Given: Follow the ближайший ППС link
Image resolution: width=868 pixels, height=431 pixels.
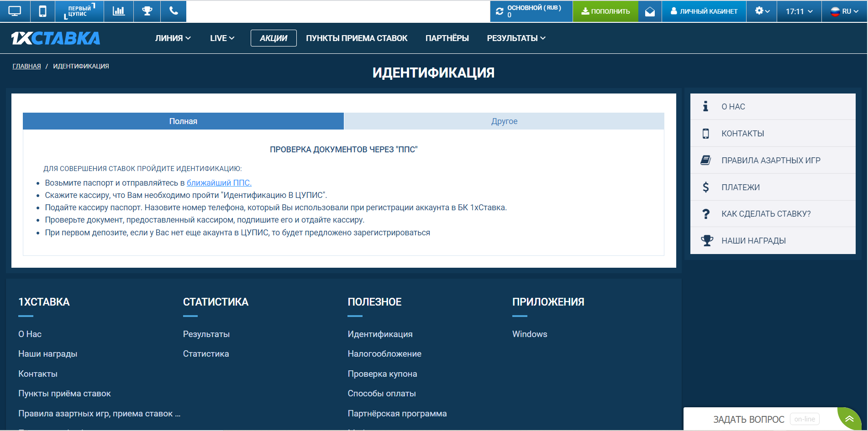Looking at the screenshot, I should [x=219, y=183].
